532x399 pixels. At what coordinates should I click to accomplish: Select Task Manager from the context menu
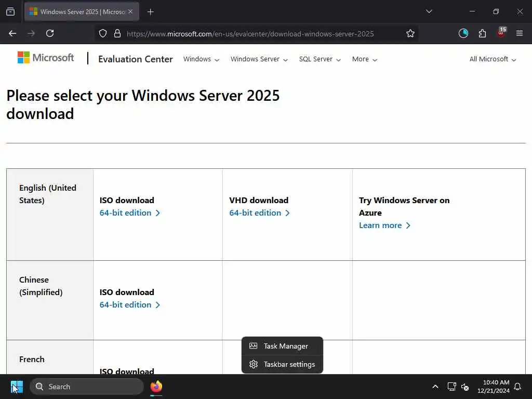[x=282, y=346]
